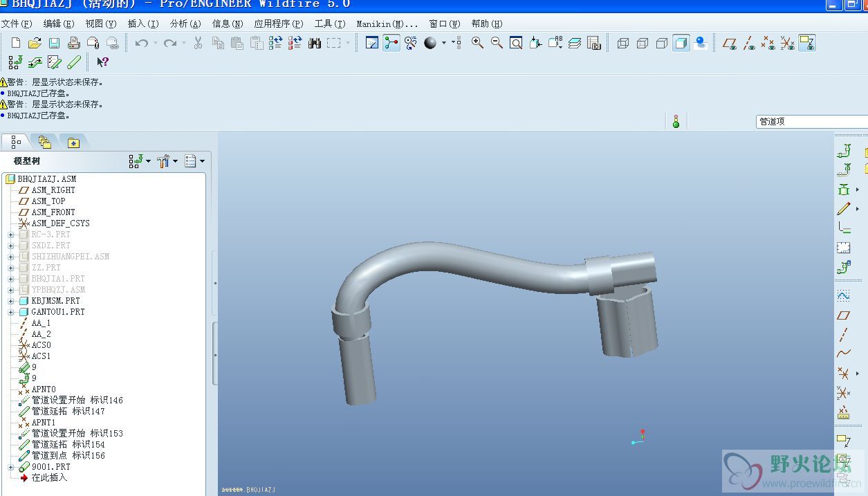This screenshot has width=868, height=496.
Task: Toggle shaded display mode
Action: [681, 43]
